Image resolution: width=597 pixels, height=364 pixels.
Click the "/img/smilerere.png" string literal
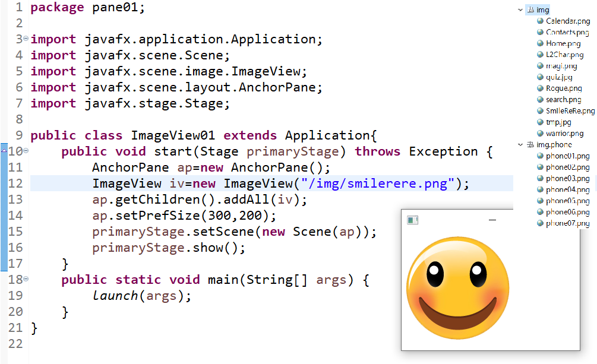378,183
